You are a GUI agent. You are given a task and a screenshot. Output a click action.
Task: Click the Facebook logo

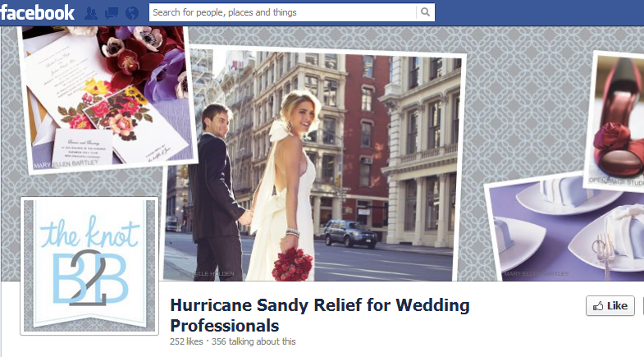38,13
